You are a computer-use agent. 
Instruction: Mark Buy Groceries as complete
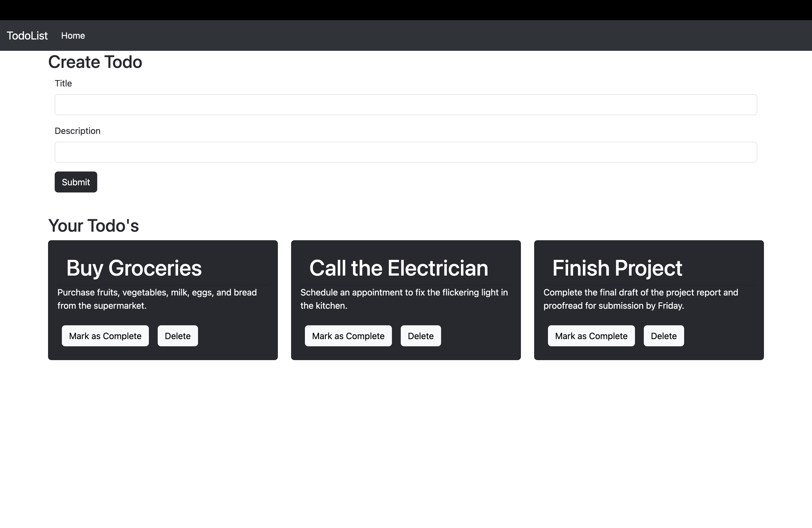click(105, 336)
